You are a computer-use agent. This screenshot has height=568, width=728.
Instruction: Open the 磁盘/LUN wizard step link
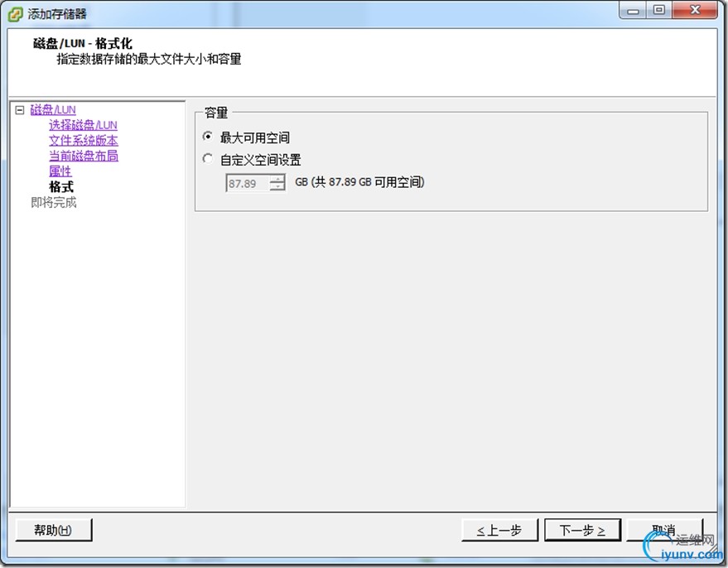[x=53, y=110]
